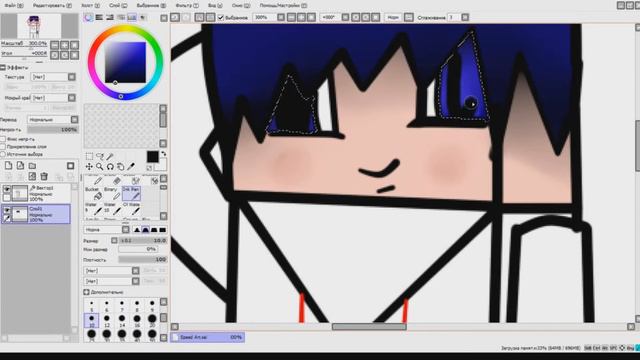The height and width of the screenshot is (360, 640).
Task: Open the second [Нет] brush texture dropdown
Action: click(112, 281)
